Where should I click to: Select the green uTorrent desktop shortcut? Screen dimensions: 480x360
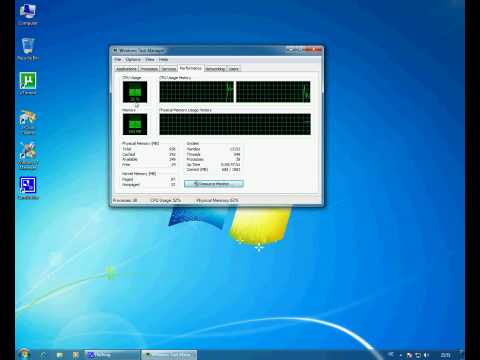pyautogui.click(x=28, y=83)
